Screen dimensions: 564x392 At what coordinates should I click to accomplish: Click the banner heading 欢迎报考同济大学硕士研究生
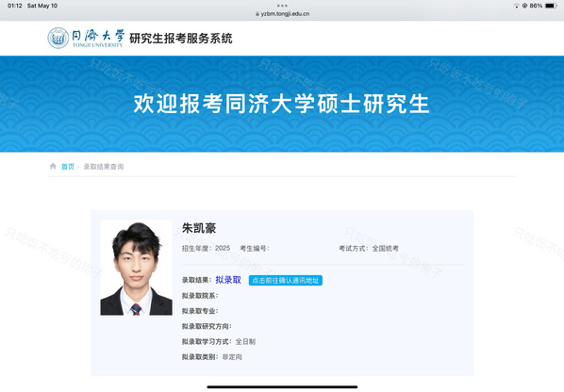tap(282, 104)
